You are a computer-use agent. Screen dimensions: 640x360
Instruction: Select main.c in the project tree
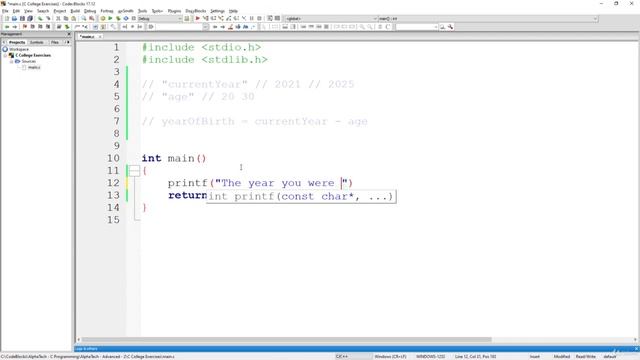click(x=34, y=67)
